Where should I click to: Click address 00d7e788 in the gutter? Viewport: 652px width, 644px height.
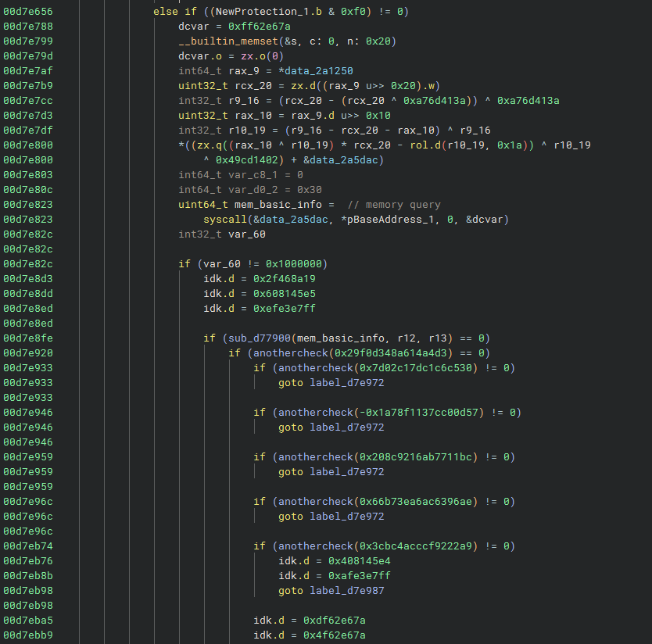point(28,27)
